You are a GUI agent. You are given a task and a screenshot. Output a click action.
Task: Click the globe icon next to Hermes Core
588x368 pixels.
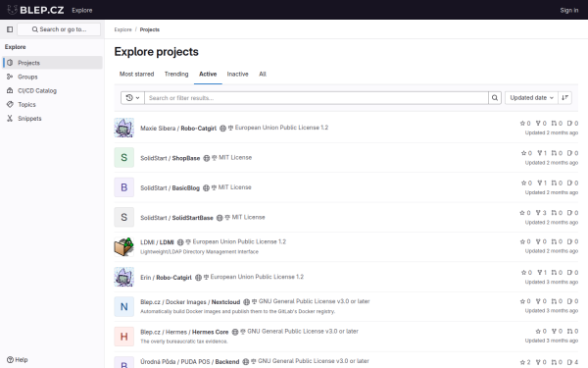pyautogui.click(x=235, y=332)
